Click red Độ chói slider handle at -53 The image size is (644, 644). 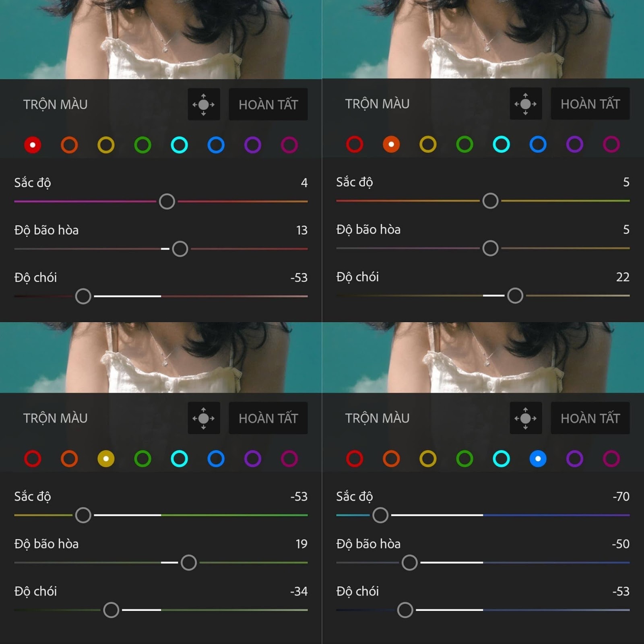[x=83, y=296]
